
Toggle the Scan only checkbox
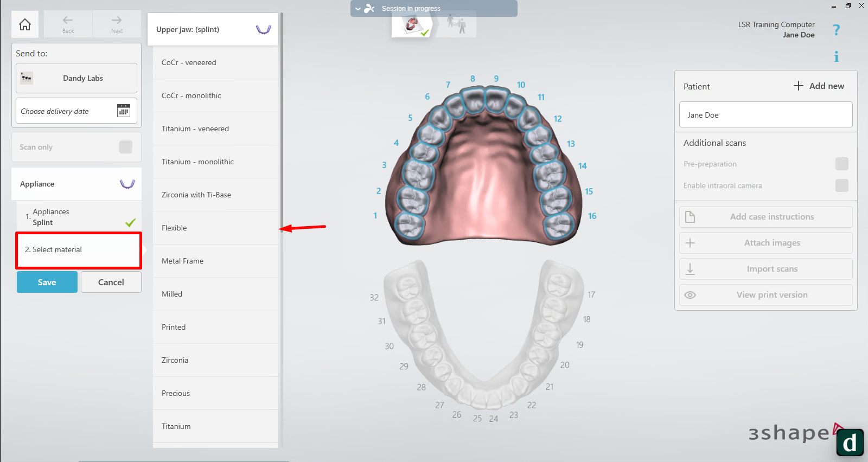pos(125,147)
